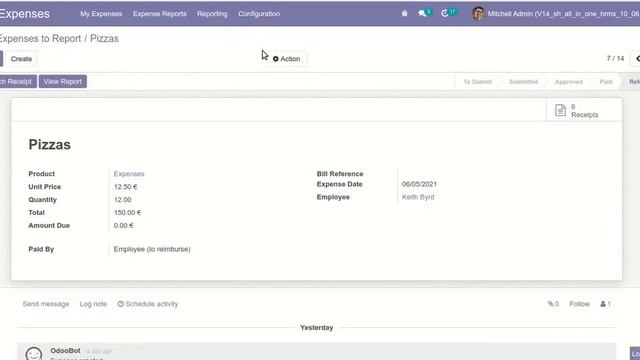
Task: Open Mitchell Admin user menu
Action: pos(556,13)
